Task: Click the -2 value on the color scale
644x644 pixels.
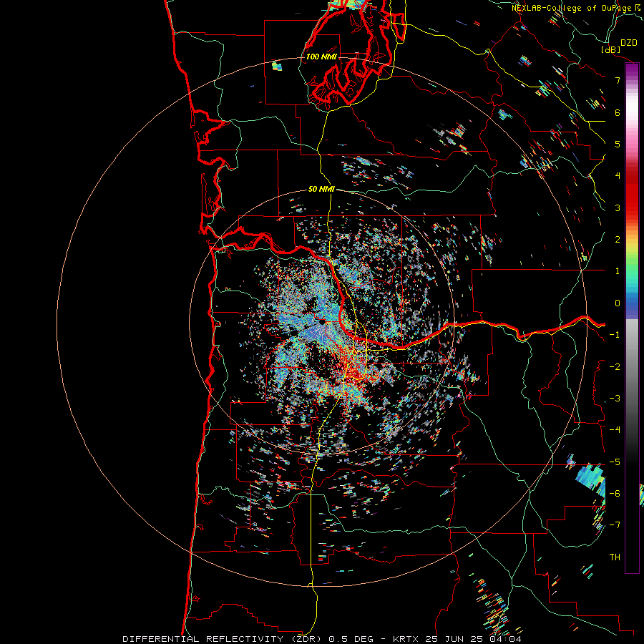Action: pos(615,367)
